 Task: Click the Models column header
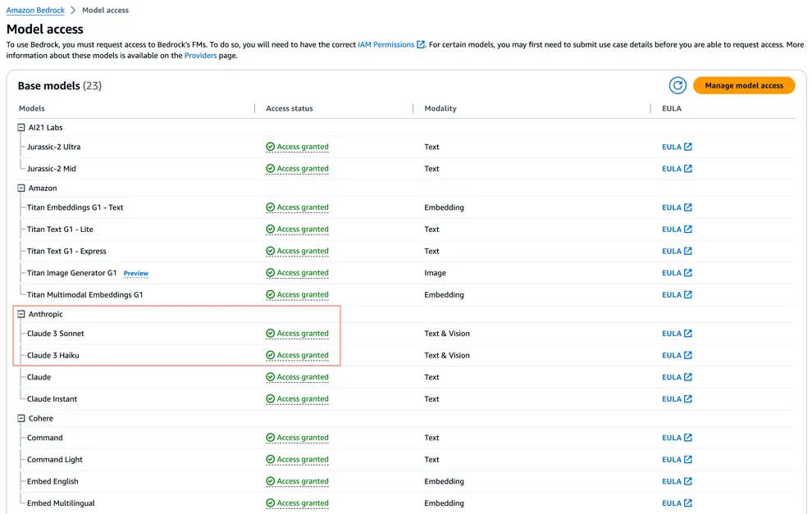pyautogui.click(x=32, y=108)
